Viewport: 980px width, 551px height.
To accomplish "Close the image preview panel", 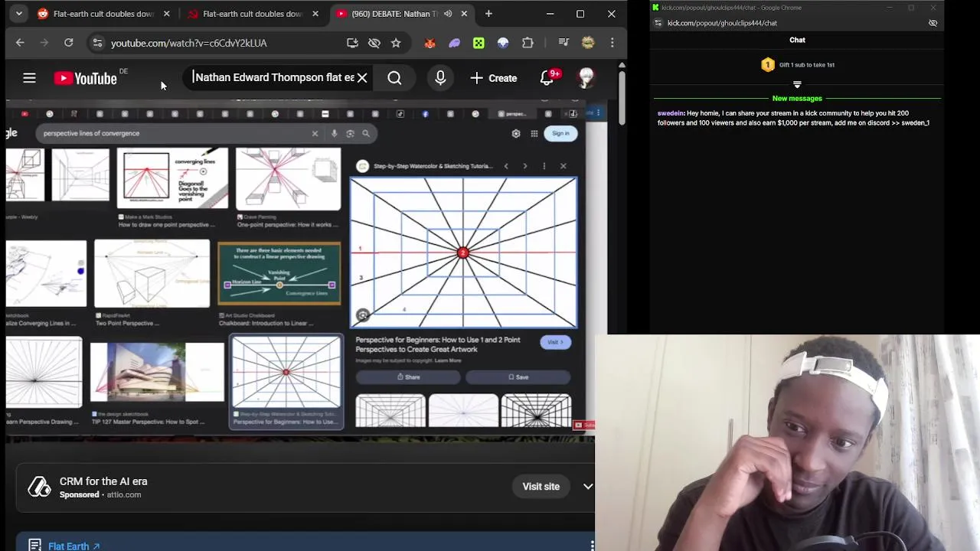I will coord(563,166).
